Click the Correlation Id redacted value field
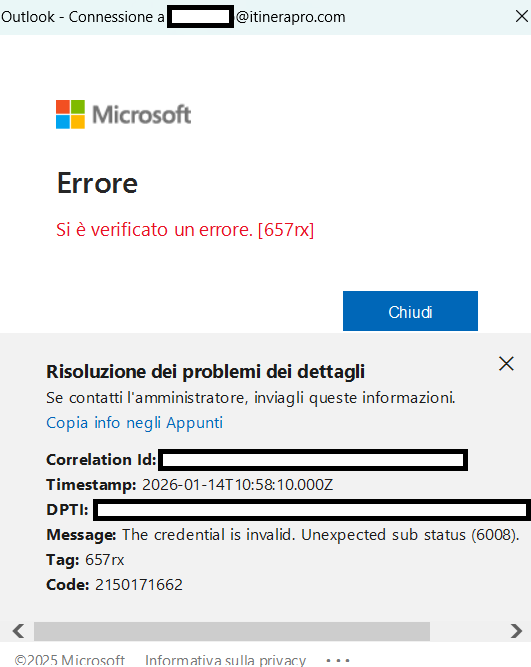This screenshot has width=531, height=667. 313,460
